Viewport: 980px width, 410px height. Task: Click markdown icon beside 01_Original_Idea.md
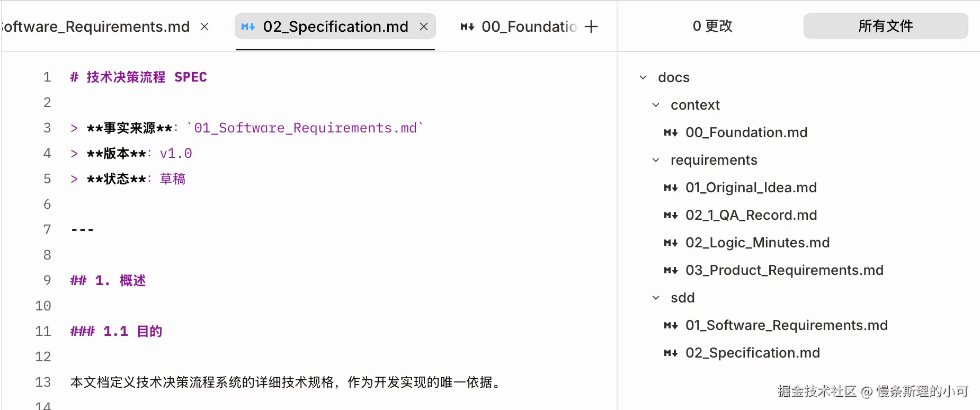coord(671,188)
